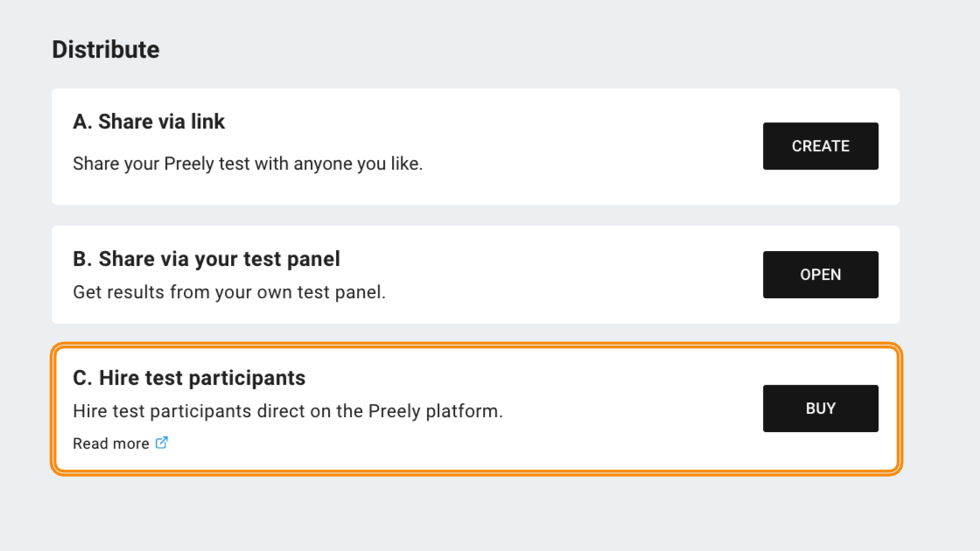
Task: Click the orange highlight border of option C
Action: 476,345
